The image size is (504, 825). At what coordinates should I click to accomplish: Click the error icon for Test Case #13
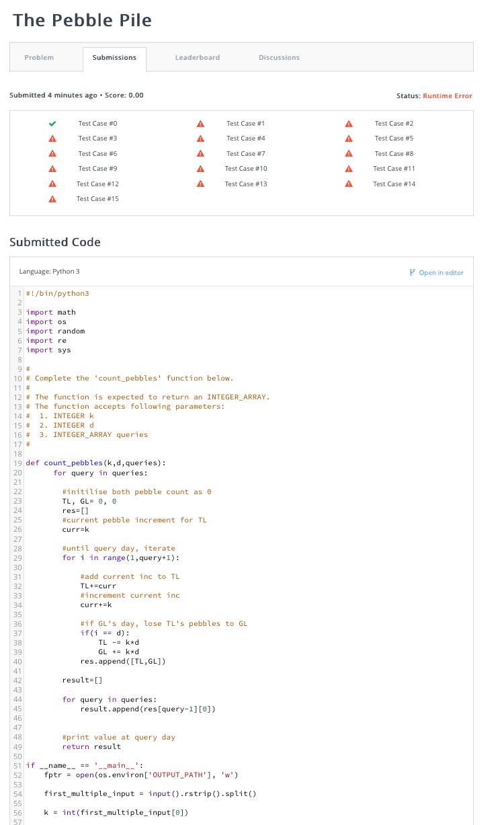tap(200, 184)
